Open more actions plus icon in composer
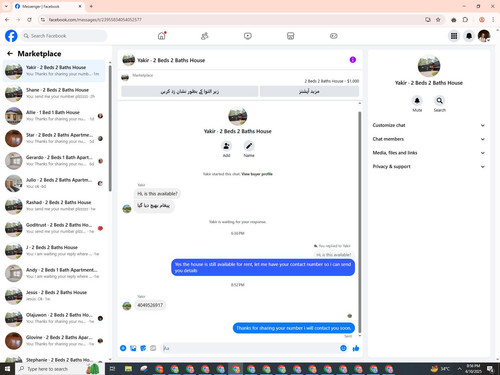 click(123, 348)
